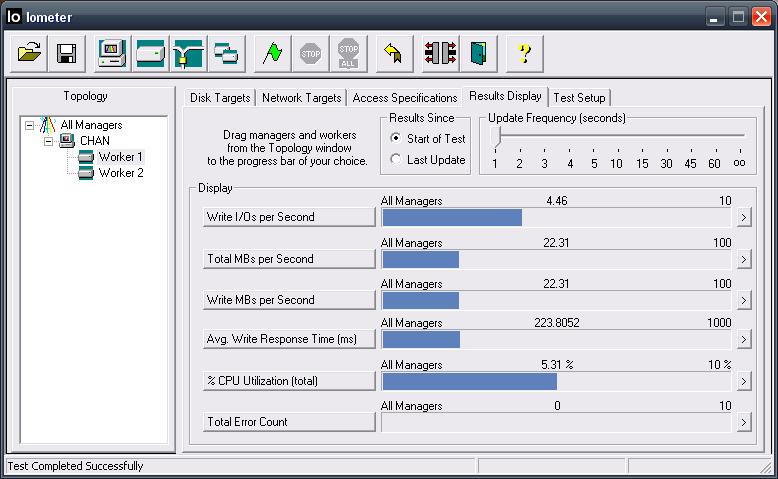Click the 223.8052 response time value
Viewport: 778px width, 479px height.
point(557,323)
